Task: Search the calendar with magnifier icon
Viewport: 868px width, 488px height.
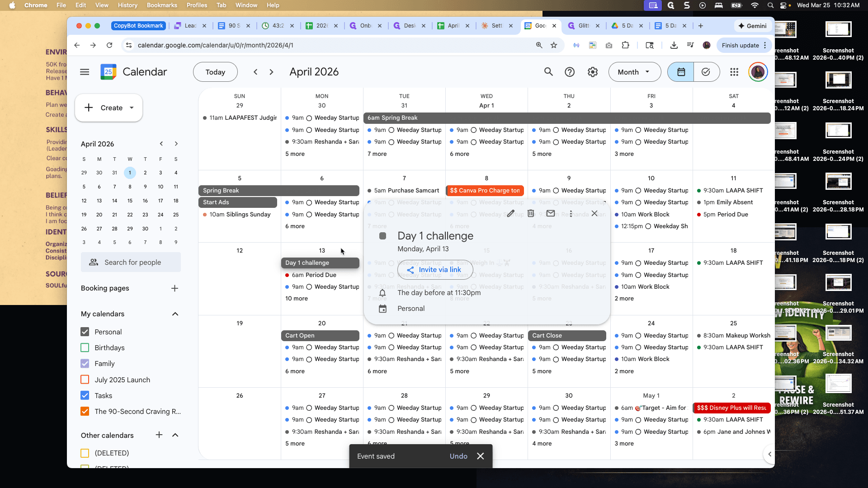Action: [x=548, y=72]
